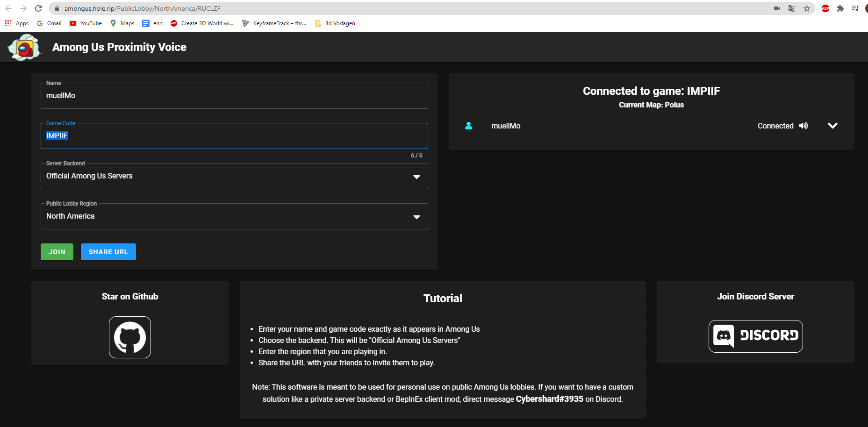Click the browser forward arrow
The image size is (868, 427).
(23, 8)
